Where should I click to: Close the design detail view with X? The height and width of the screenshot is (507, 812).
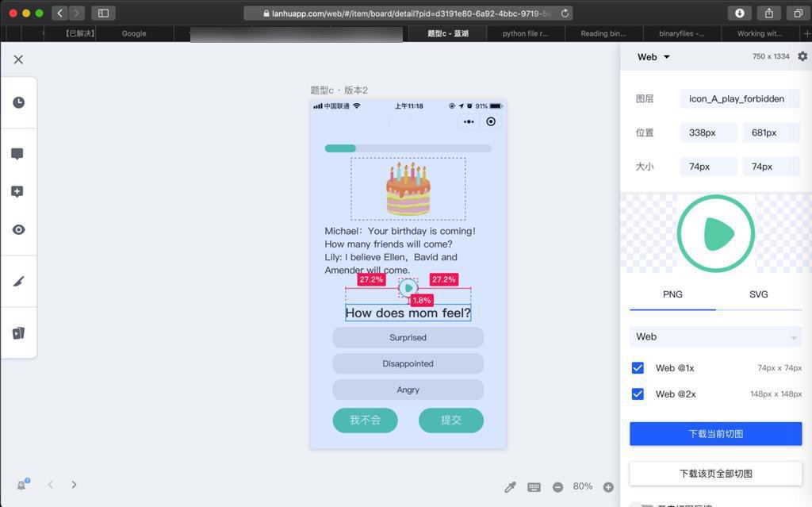tap(18, 60)
